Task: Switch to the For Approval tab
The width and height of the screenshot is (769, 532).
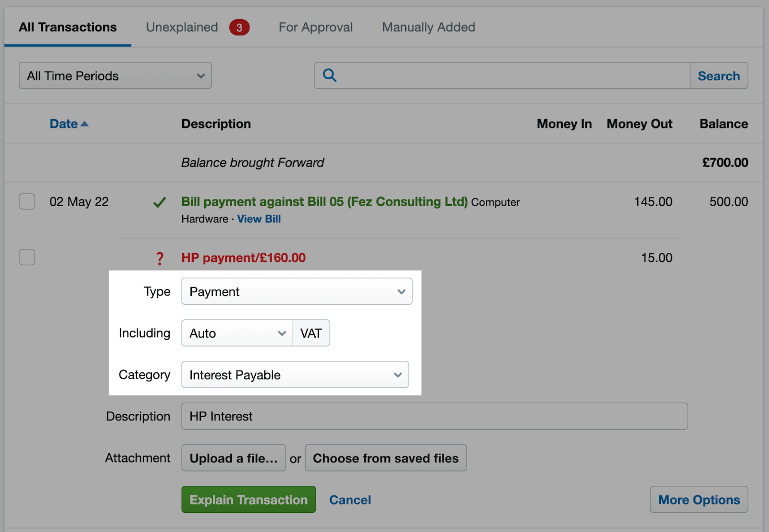Action: [315, 27]
